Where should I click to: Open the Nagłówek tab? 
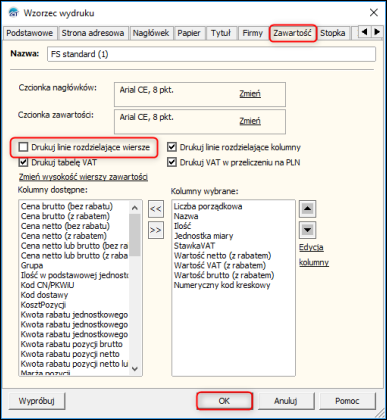pyautogui.click(x=151, y=33)
